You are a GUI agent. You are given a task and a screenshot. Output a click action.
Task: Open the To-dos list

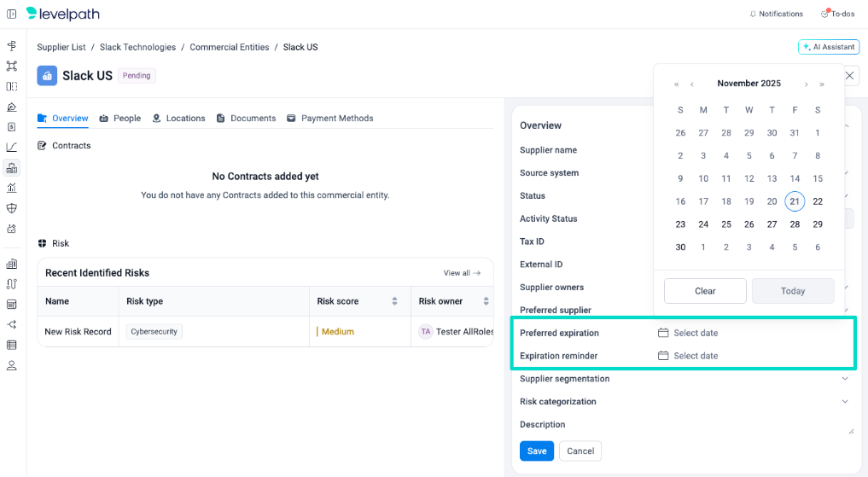pos(837,14)
